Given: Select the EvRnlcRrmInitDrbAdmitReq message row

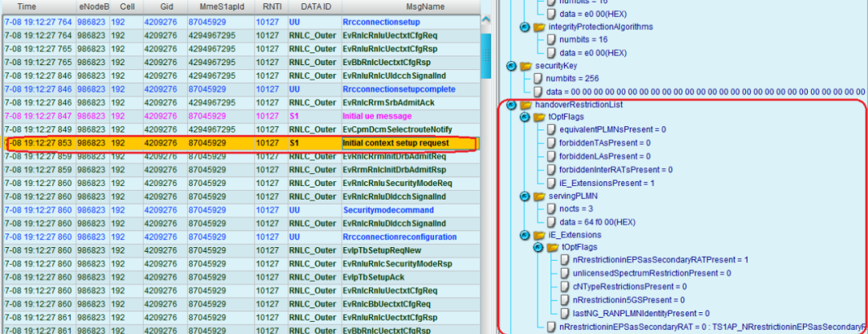Looking at the screenshot, I should pos(241,156).
